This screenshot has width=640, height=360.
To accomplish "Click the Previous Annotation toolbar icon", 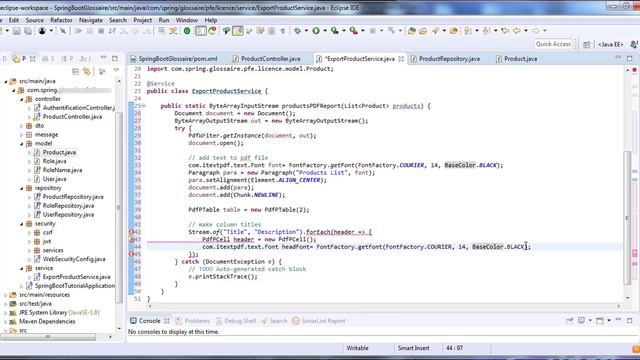I will click(487, 31).
